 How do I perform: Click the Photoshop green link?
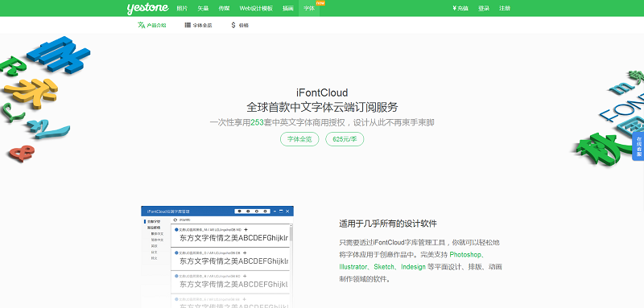[x=465, y=255]
